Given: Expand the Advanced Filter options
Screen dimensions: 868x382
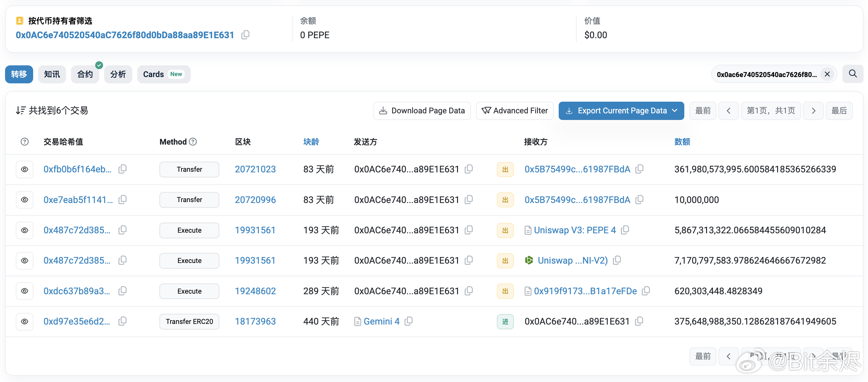Looking at the screenshot, I should 514,111.
